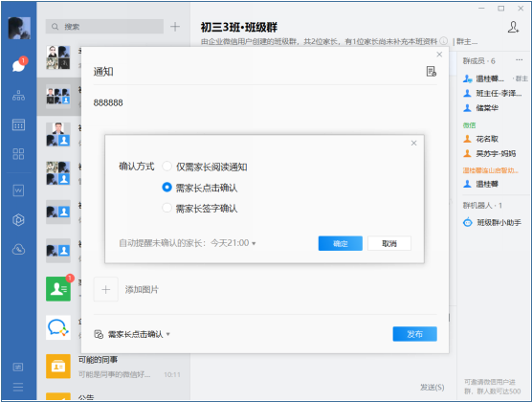Click the search input field
This screenshot has height=402, width=532.
(x=104, y=27)
